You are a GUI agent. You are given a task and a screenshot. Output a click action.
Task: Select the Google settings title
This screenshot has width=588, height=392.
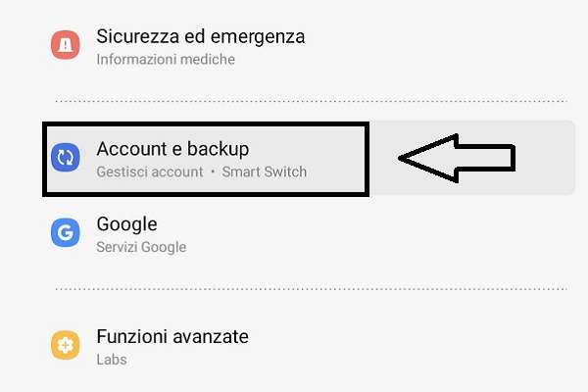pos(126,224)
